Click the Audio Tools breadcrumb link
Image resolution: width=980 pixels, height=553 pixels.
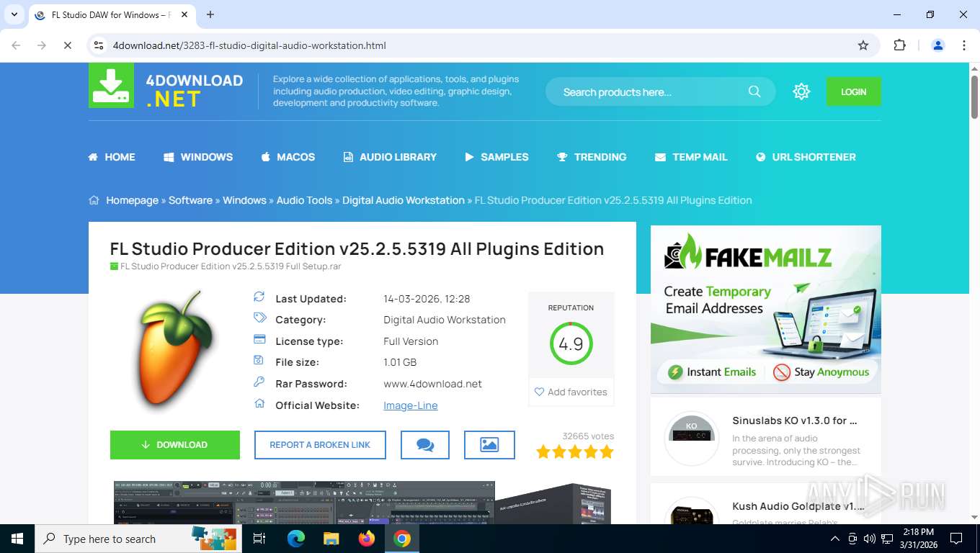click(x=304, y=200)
